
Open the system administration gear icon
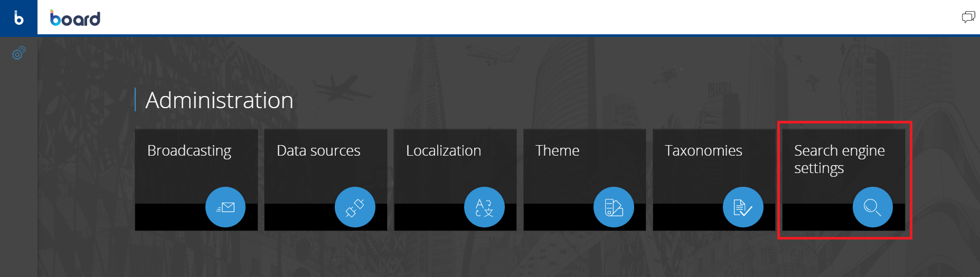tap(18, 53)
